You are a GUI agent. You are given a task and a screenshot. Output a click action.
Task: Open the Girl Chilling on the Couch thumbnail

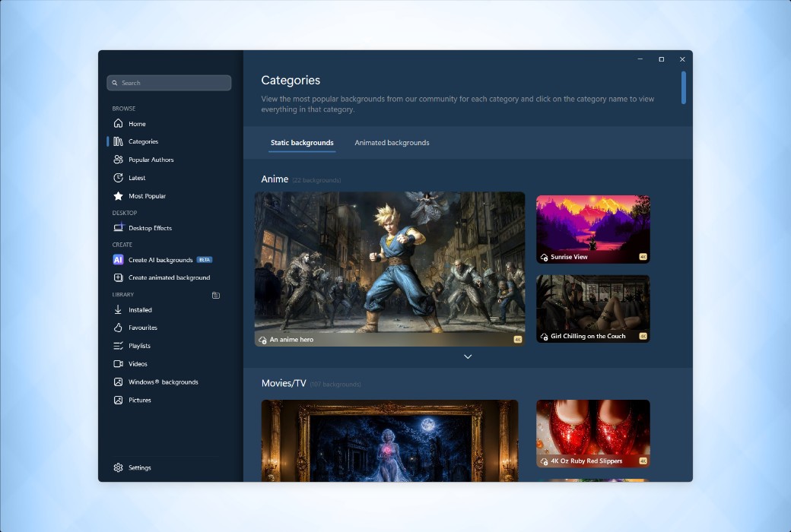pos(592,309)
